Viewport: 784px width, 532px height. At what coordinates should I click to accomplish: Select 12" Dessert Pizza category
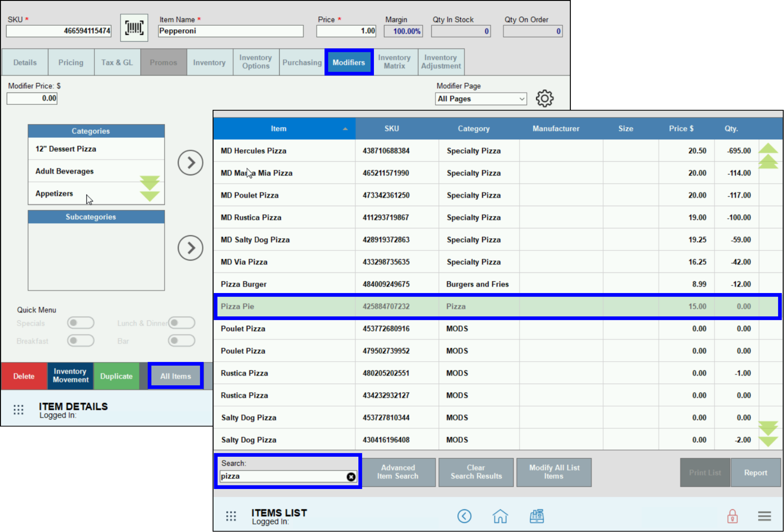pos(96,149)
